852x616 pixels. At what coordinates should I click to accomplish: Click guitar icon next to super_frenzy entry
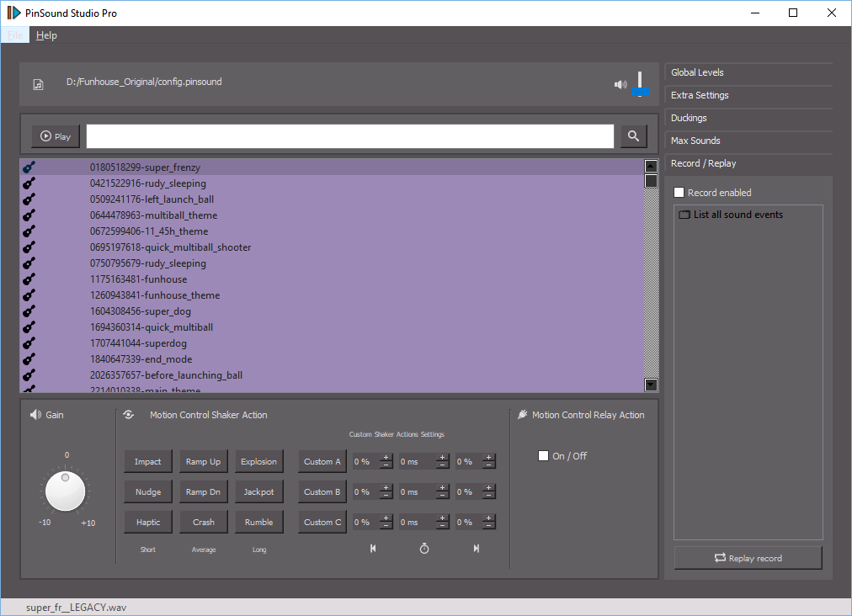pyautogui.click(x=29, y=167)
